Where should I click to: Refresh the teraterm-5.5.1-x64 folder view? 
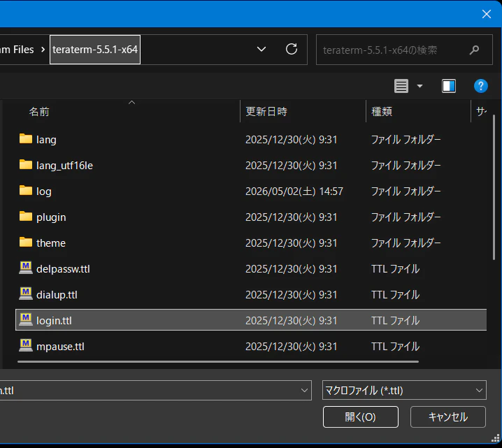(x=292, y=50)
